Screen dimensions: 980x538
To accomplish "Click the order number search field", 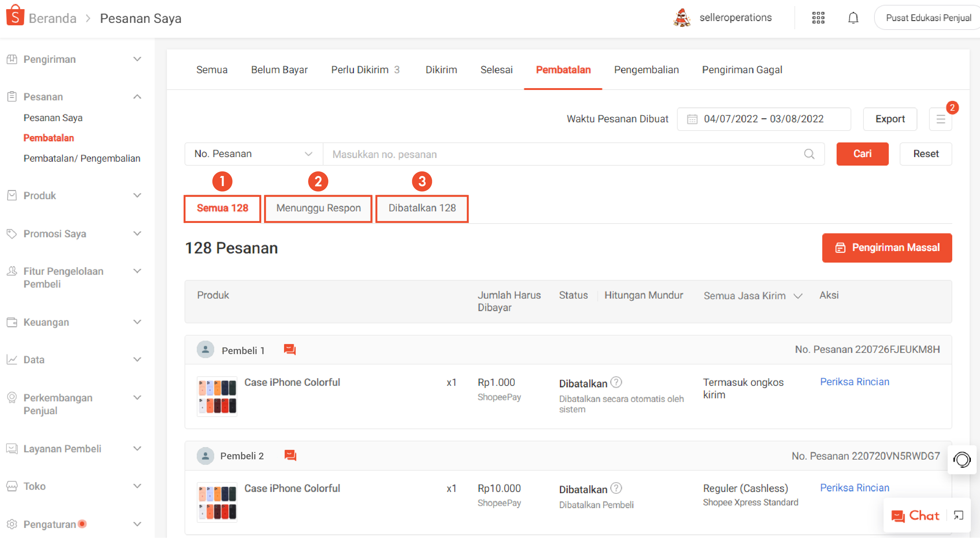I will [563, 154].
